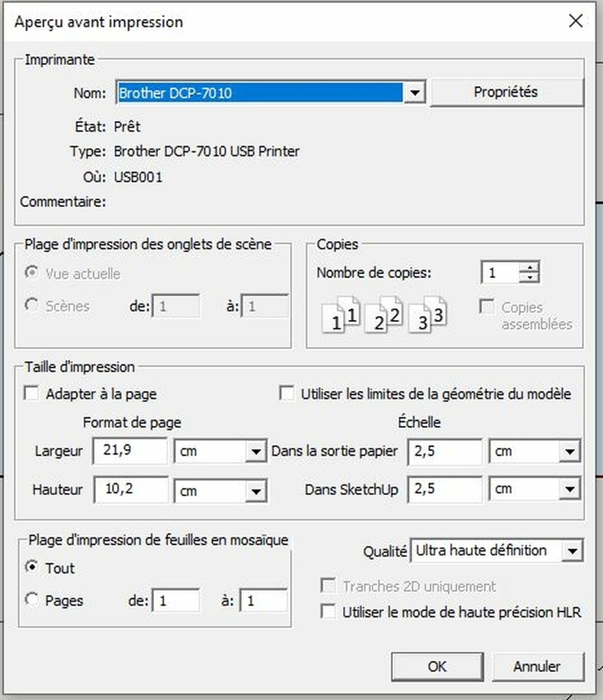The width and height of the screenshot is (603, 700).
Task: Click the Nombre de copies field
Action: [500, 272]
